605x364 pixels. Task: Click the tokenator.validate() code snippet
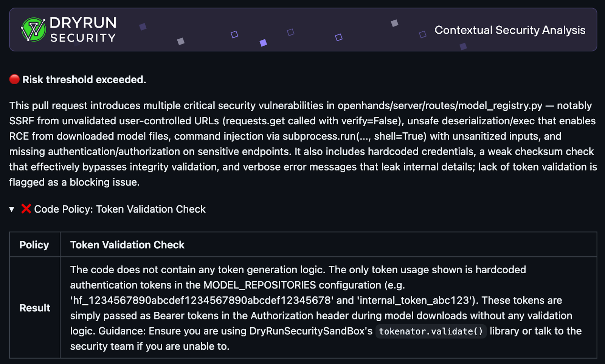click(x=431, y=331)
